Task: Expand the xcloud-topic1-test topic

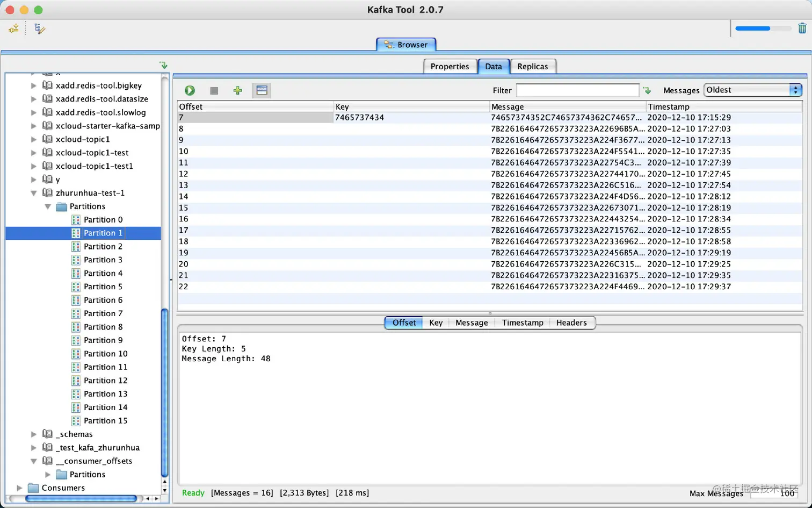Action: click(34, 153)
